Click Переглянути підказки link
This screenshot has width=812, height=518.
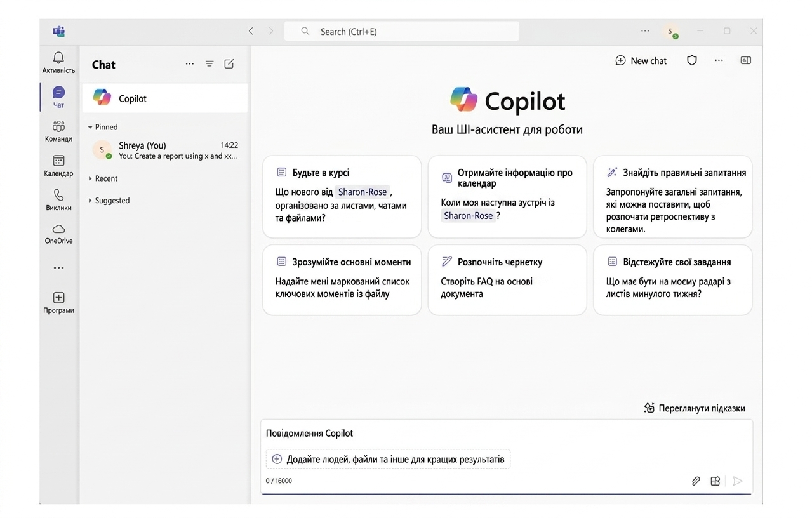(702, 408)
